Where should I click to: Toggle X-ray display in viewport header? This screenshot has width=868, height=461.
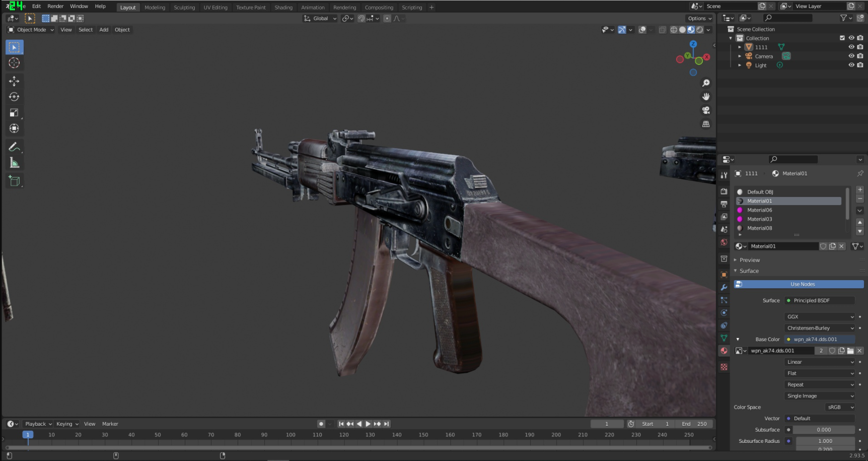[x=663, y=30]
